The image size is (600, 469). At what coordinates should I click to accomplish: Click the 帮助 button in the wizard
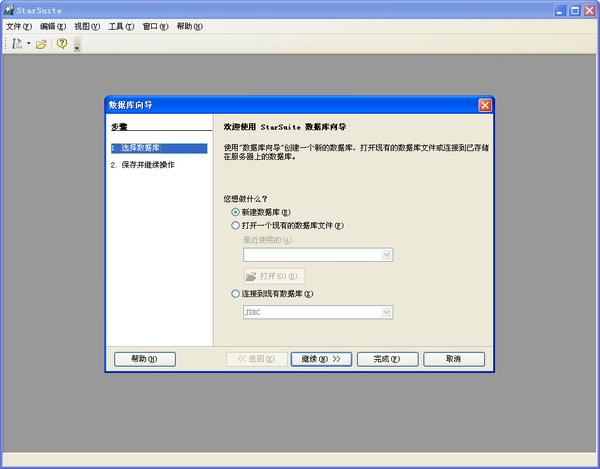click(x=145, y=359)
